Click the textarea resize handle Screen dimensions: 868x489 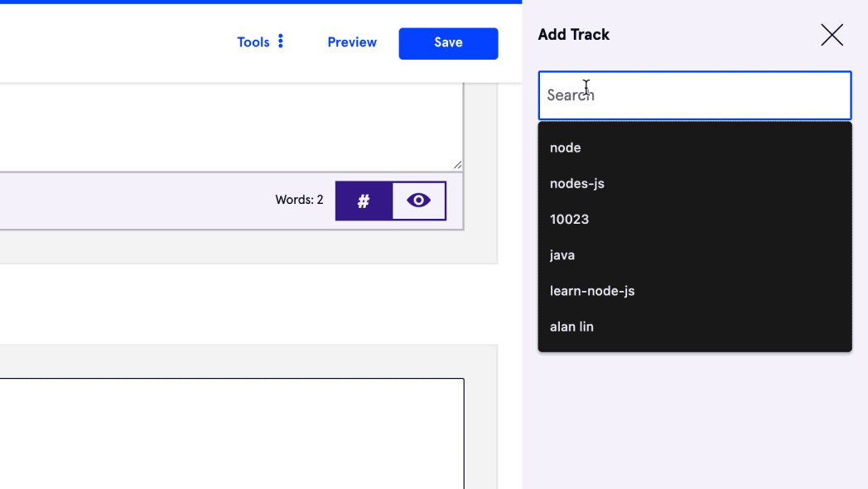click(x=458, y=163)
